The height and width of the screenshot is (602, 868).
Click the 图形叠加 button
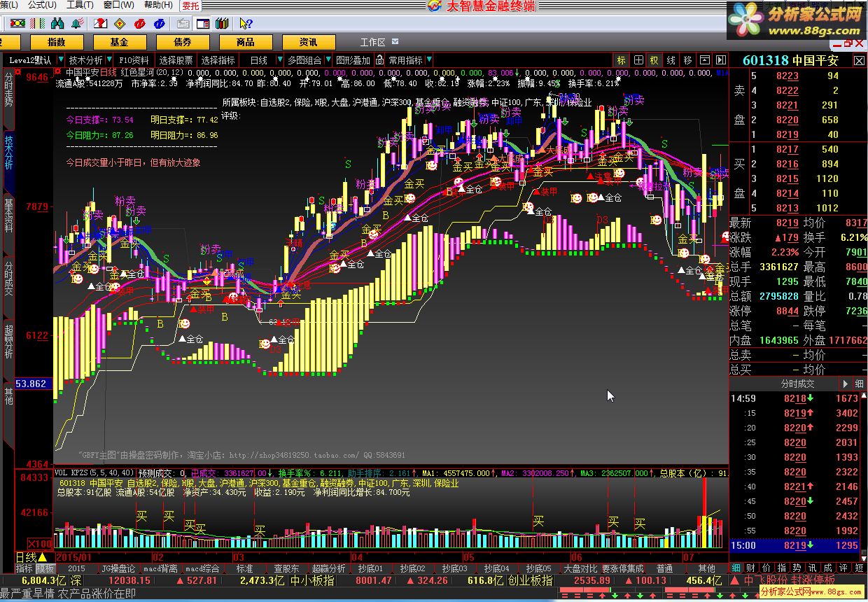[x=353, y=60]
